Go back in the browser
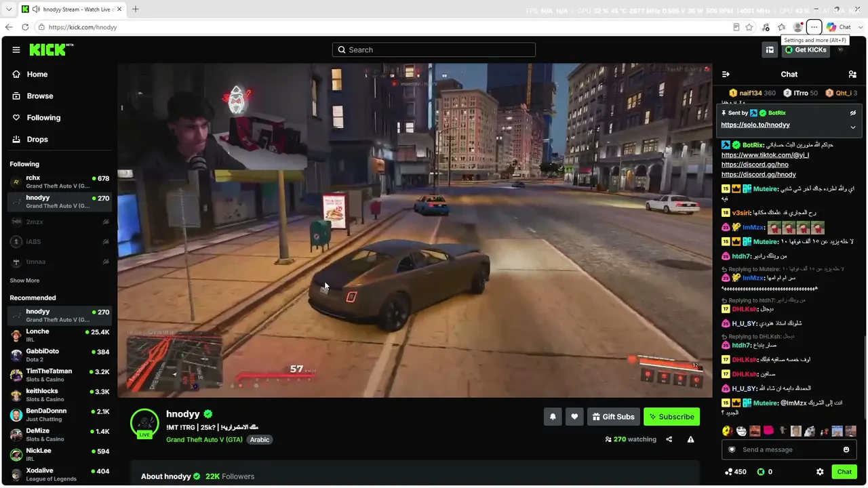This screenshot has height=488, width=868. (9, 27)
